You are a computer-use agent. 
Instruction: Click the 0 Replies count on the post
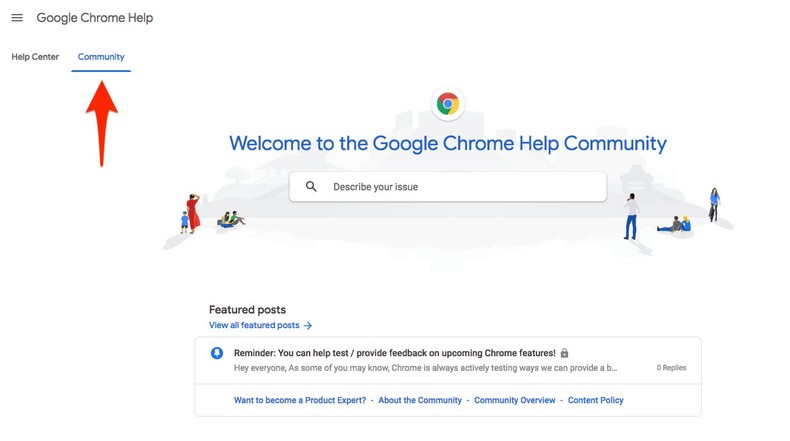pos(671,368)
